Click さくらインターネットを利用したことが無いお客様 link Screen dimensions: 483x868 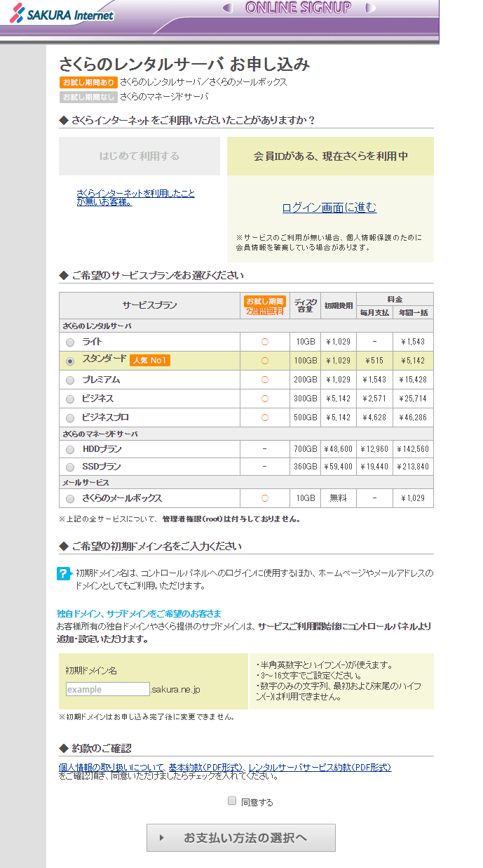(135, 197)
